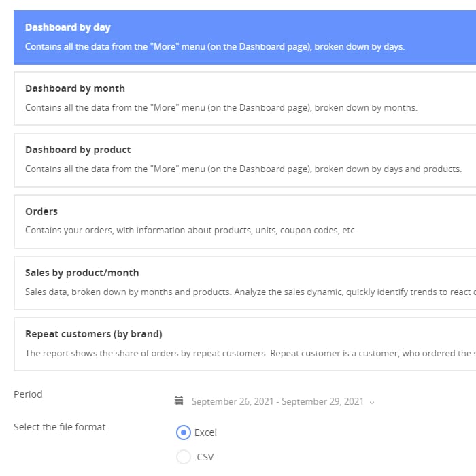
Task: Click the Excel format label text
Action: 205,432
